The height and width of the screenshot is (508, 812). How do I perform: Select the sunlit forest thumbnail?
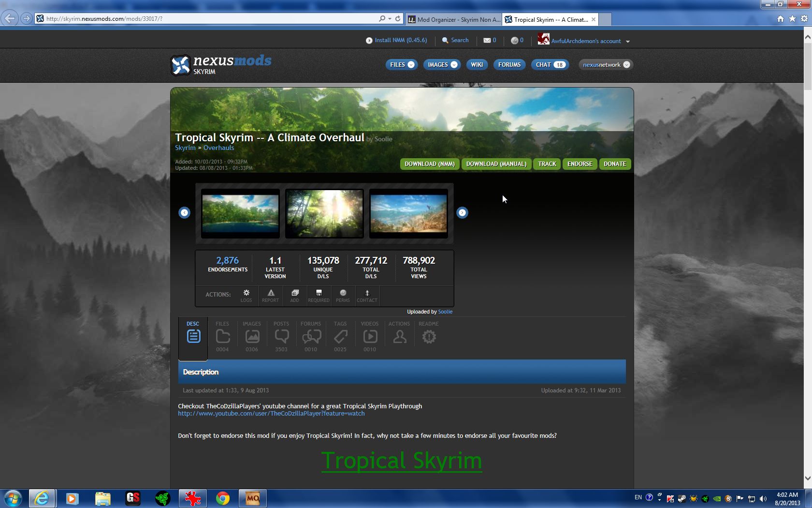324,213
